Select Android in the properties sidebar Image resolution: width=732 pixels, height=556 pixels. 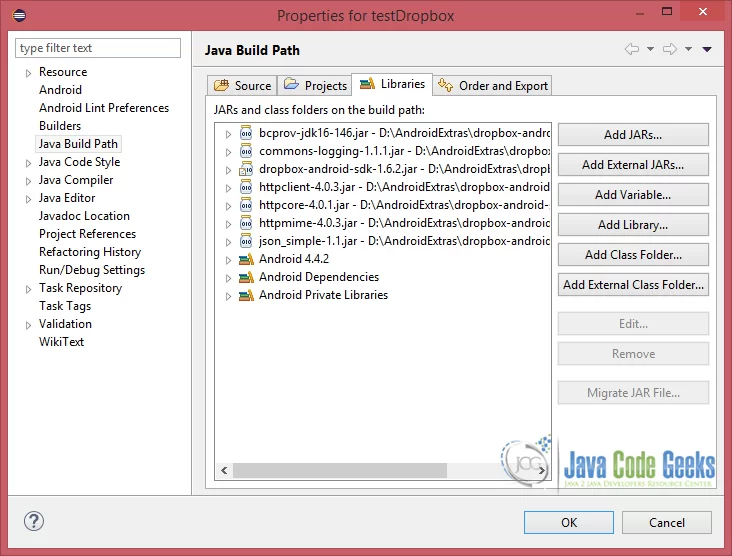[x=60, y=90]
